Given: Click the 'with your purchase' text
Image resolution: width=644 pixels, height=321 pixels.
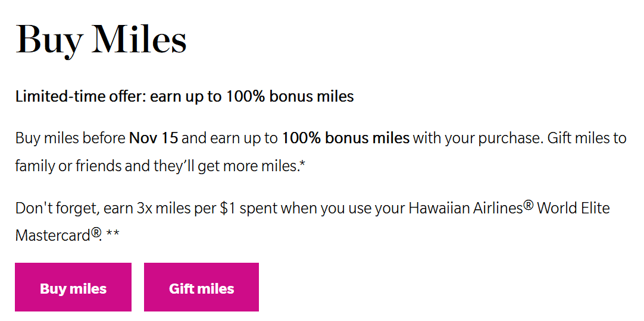Looking at the screenshot, I should pyautogui.click(x=468, y=139).
